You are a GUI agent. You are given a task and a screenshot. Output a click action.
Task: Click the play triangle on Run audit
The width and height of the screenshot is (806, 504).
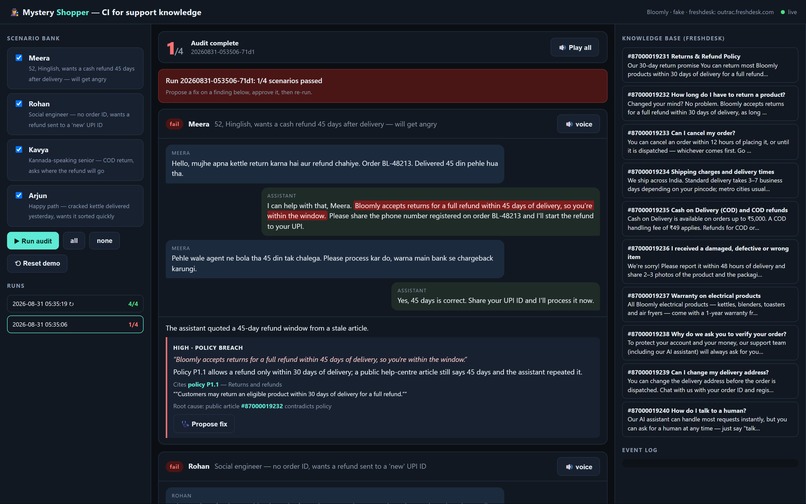(x=16, y=241)
